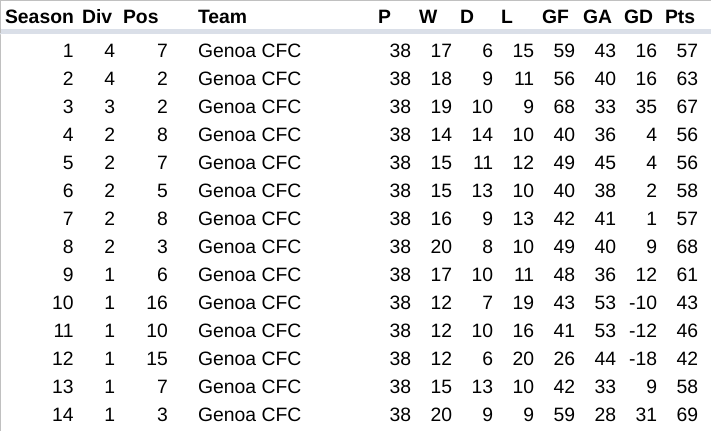
Task: Click the goal difference value -18
Action: [x=643, y=359]
